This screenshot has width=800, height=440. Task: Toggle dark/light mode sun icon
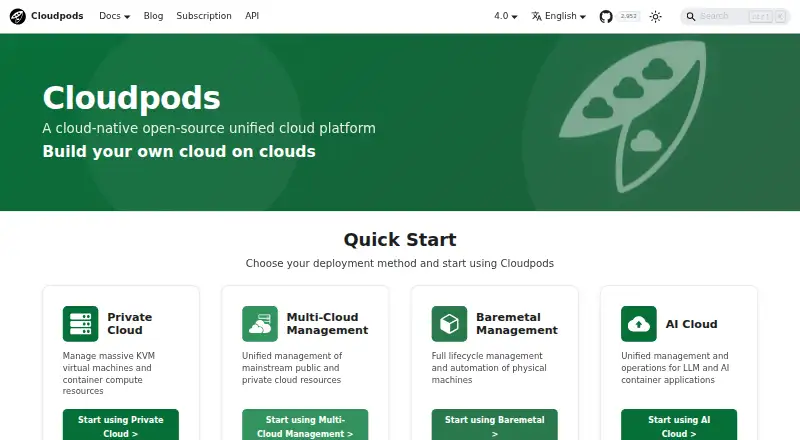(656, 16)
